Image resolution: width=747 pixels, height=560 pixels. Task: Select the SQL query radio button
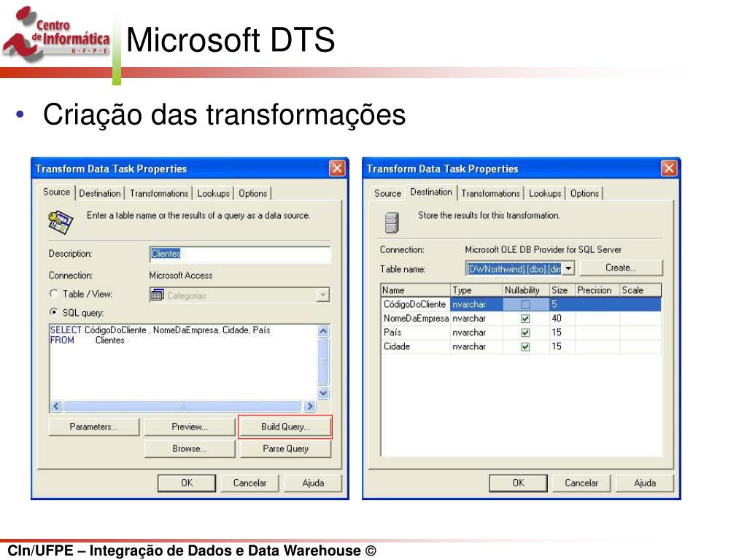(53, 311)
